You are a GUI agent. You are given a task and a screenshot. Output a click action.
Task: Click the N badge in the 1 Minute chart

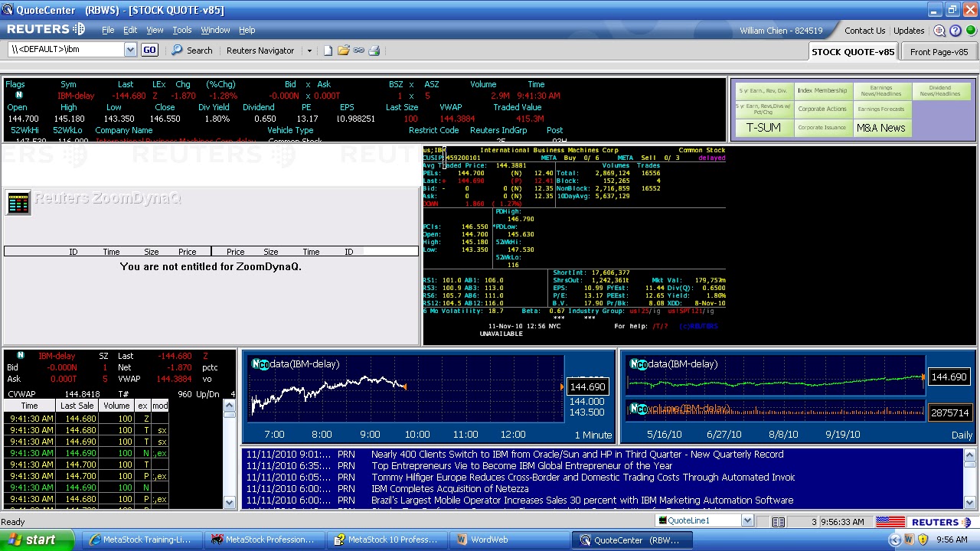pyautogui.click(x=256, y=364)
